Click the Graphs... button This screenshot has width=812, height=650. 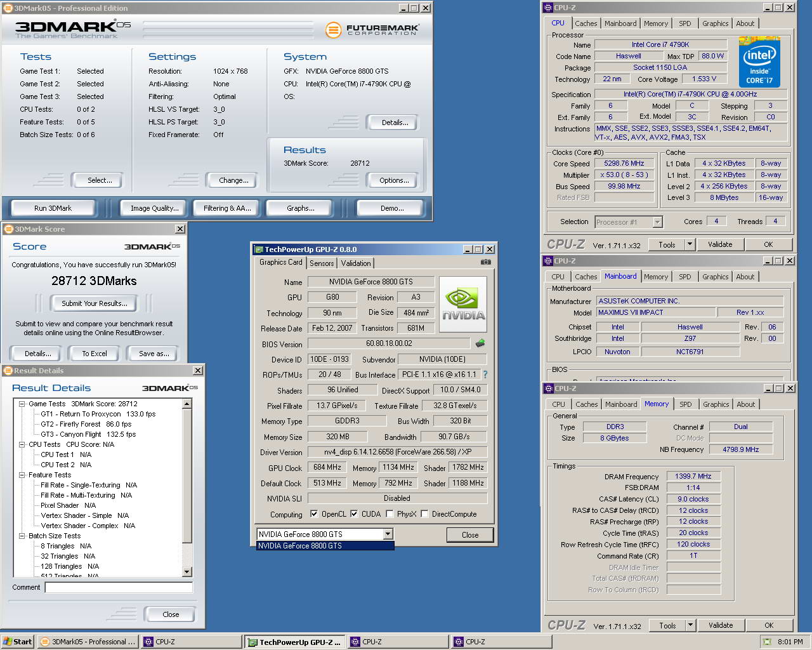pos(301,208)
